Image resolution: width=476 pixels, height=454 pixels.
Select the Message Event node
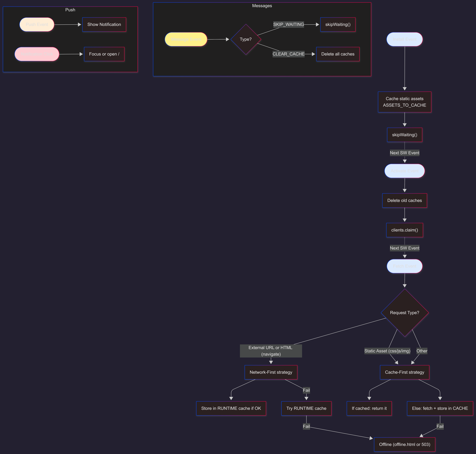186,39
